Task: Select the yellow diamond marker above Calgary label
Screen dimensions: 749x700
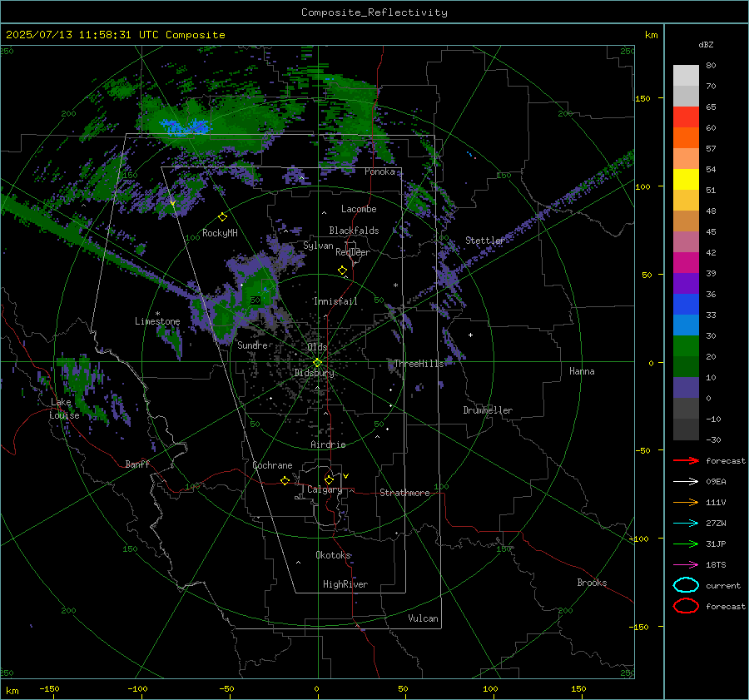Action: (329, 479)
